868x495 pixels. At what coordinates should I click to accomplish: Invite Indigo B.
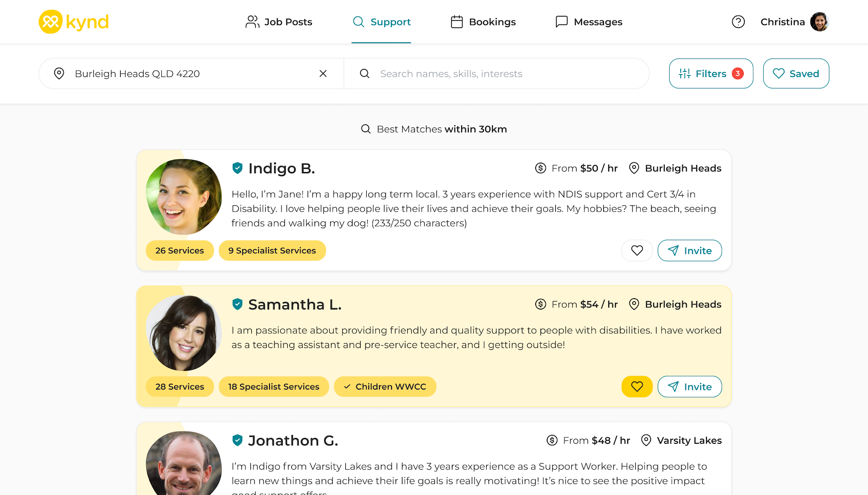tap(690, 251)
